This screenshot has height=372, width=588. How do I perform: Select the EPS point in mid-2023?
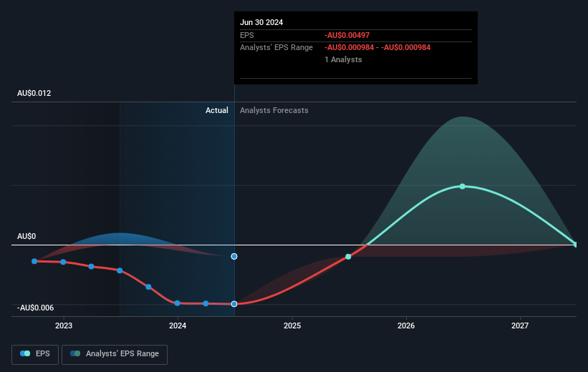click(120, 270)
